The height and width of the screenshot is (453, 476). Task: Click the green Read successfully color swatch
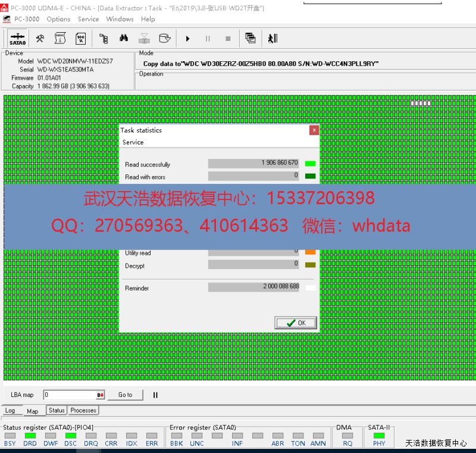[x=310, y=163]
